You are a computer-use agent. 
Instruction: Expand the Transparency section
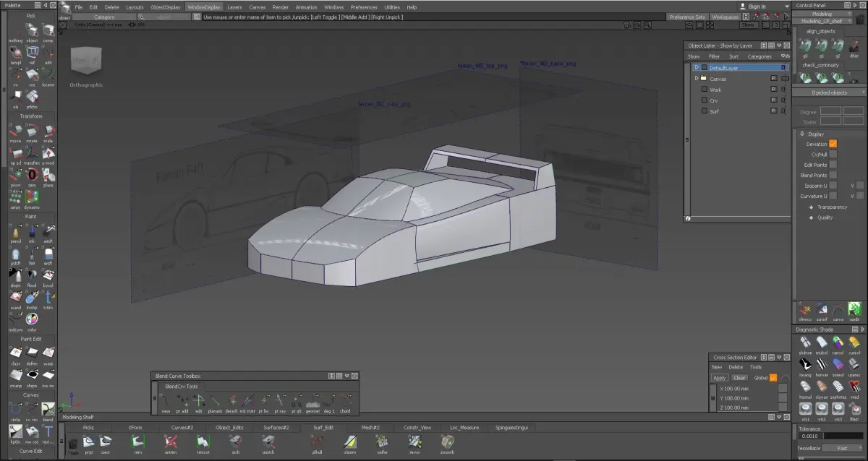tap(811, 207)
